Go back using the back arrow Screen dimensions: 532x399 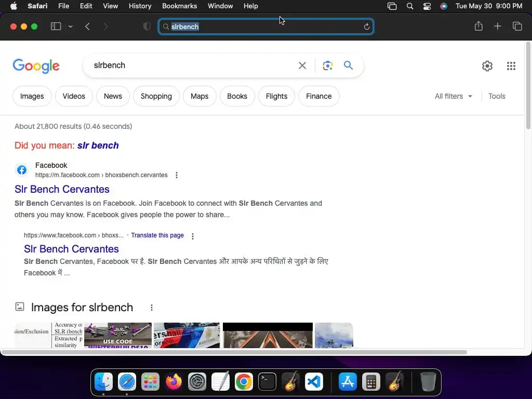pos(87,26)
